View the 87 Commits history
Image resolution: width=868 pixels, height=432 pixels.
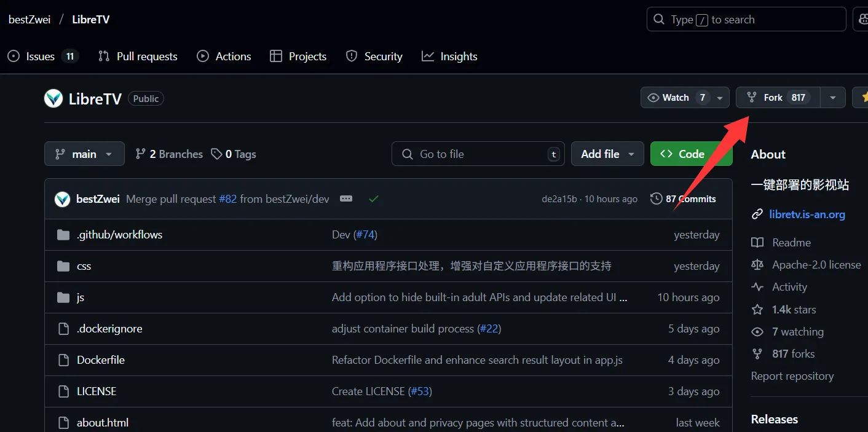point(683,199)
